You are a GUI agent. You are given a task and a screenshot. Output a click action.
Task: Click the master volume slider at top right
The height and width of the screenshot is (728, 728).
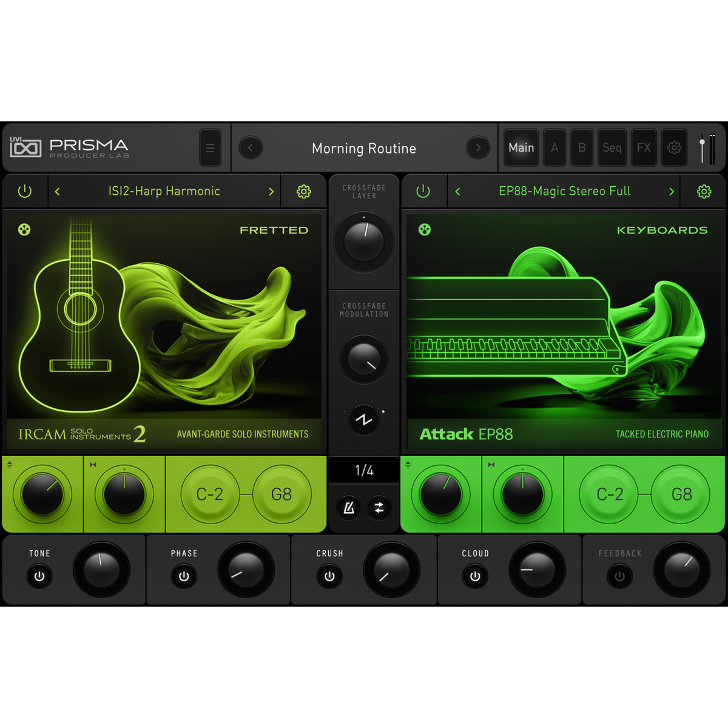[x=703, y=148]
